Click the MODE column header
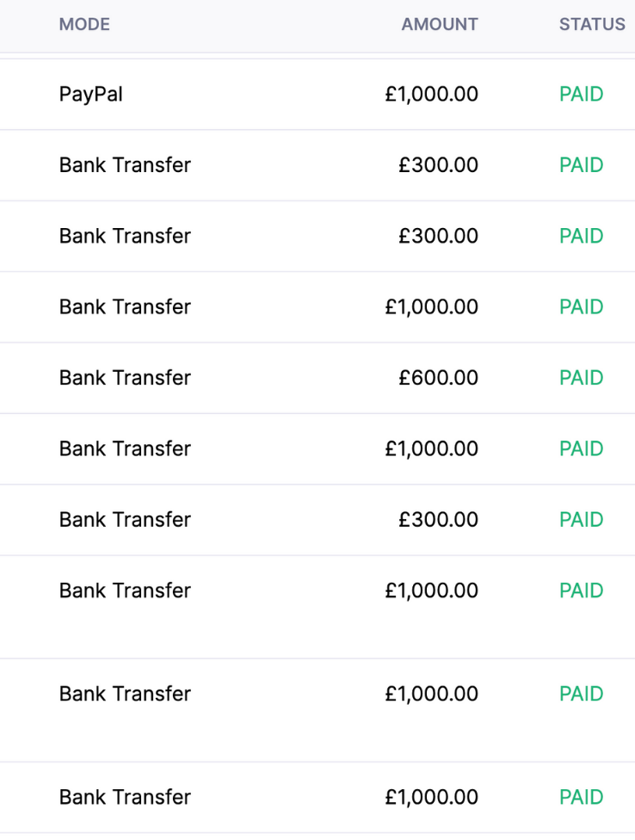This screenshot has width=635, height=840. (x=84, y=25)
